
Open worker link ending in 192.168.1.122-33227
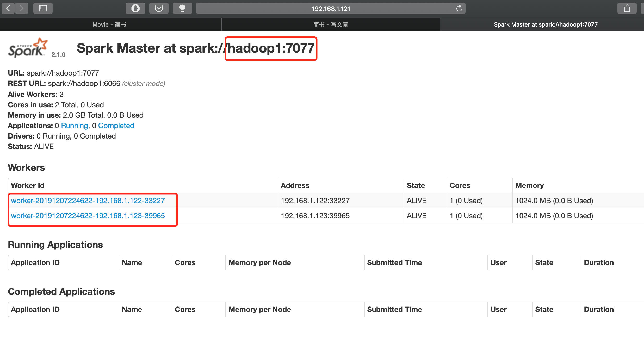[x=88, y=201]
